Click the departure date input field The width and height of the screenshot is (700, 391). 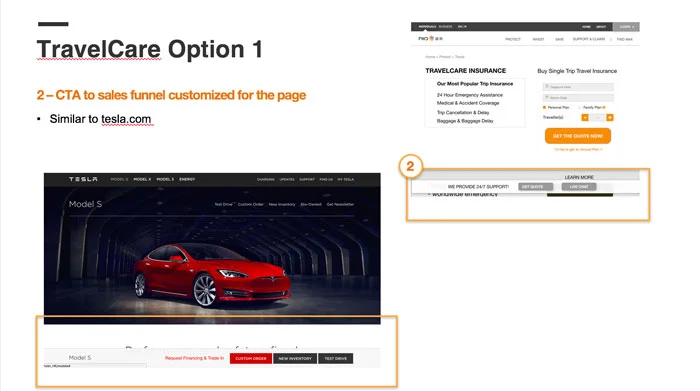[578, 87]
